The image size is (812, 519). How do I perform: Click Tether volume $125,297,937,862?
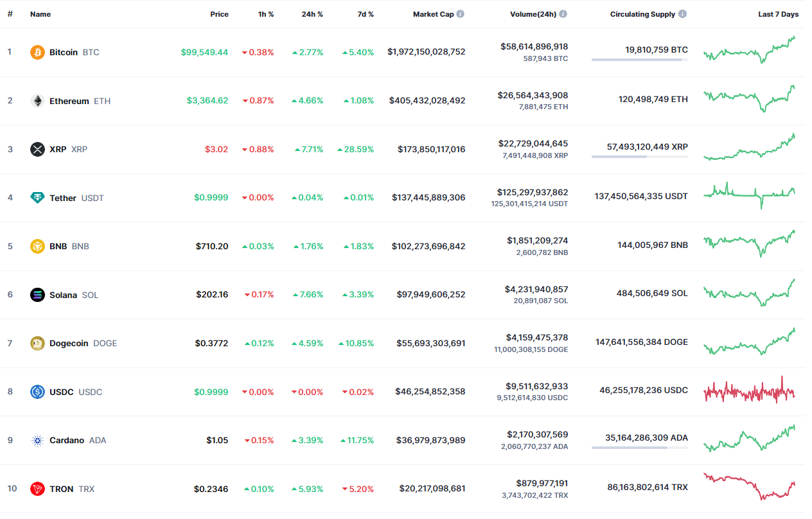[533, 192]
